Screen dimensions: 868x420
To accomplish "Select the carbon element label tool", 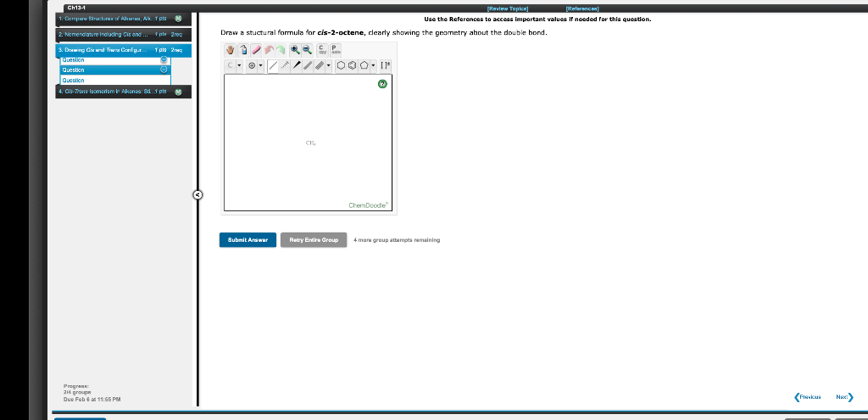I will tap(231, 65).
